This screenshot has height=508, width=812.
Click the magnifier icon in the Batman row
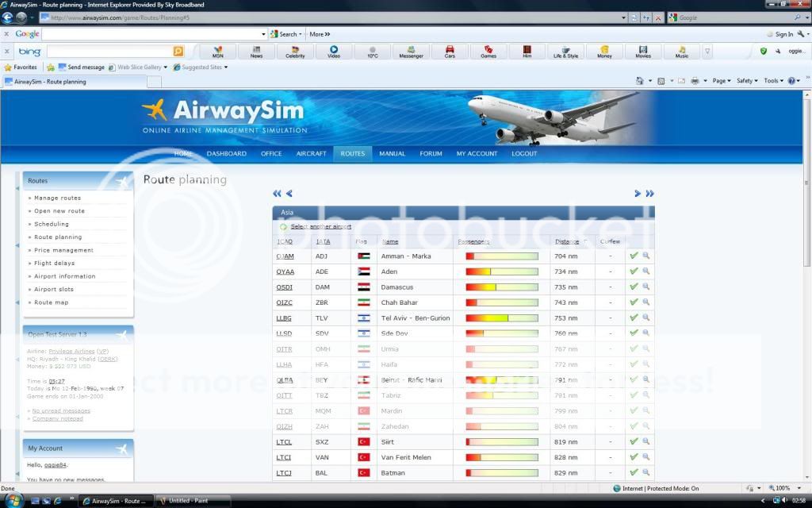[x=646, y=472]
